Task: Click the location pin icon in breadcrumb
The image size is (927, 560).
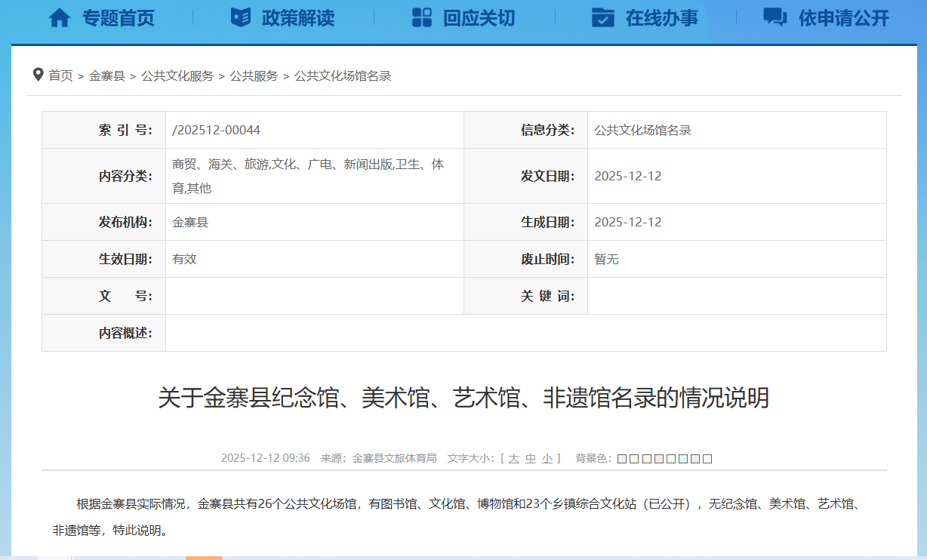Action: [38, 75]
